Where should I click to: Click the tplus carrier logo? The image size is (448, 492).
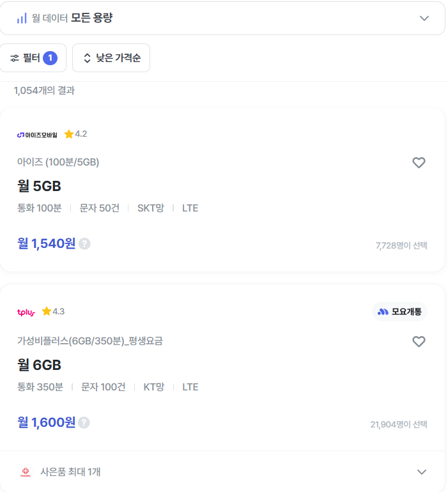[26, 312]
